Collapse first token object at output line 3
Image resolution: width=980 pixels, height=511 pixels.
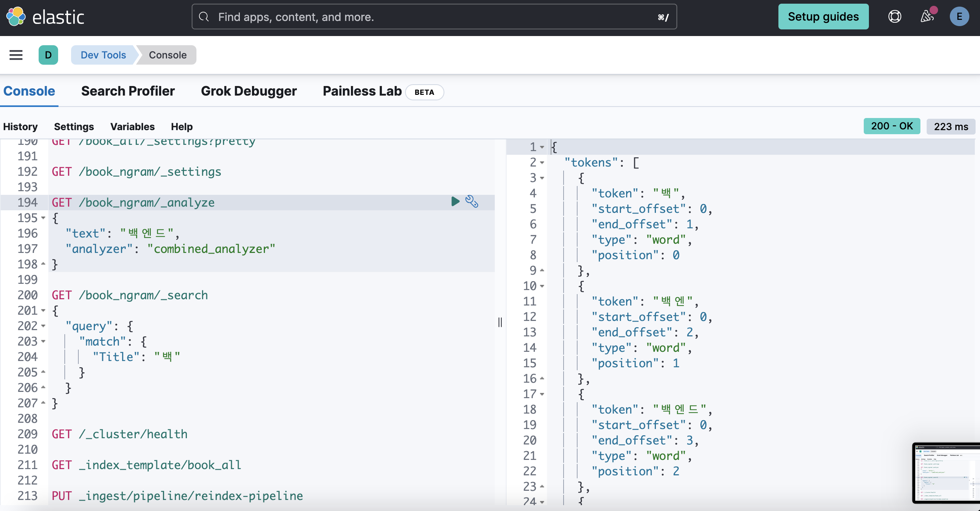[542, 178]
